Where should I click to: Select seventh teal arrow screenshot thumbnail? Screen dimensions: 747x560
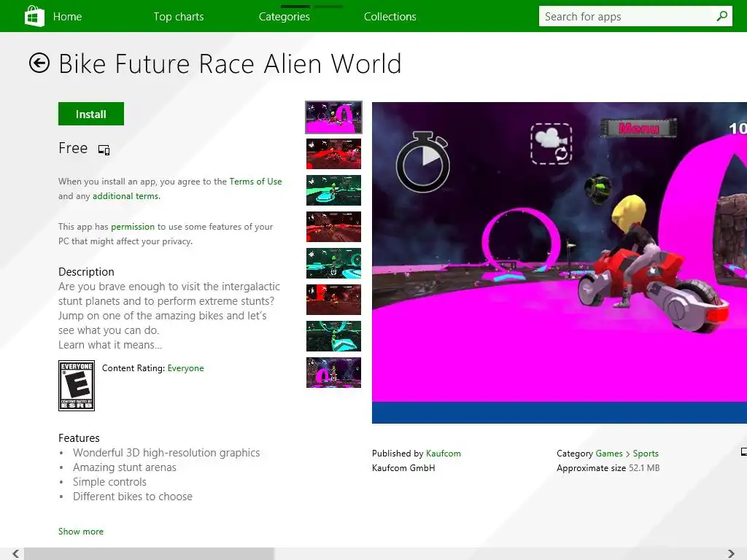coord(333,336)
